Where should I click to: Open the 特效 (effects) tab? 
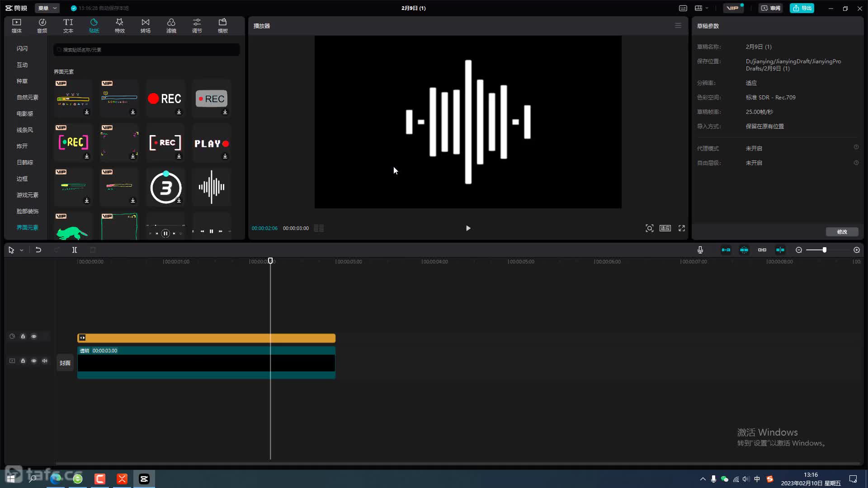(119, 26)
